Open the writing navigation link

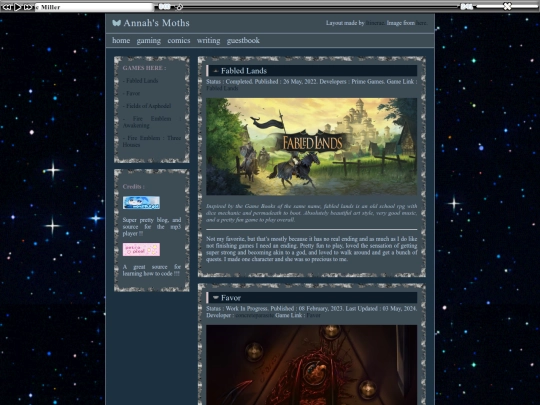208,41
